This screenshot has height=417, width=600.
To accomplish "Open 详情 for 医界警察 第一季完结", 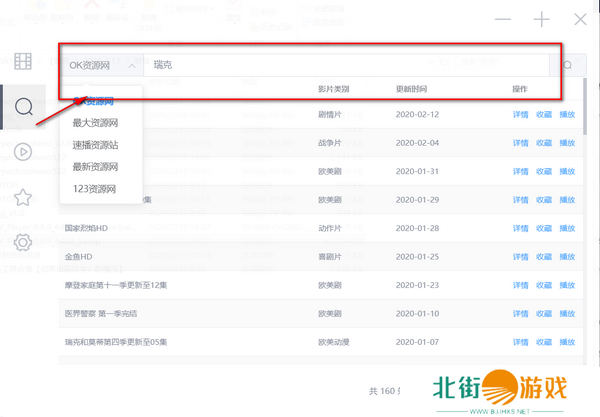I will 521,314.
